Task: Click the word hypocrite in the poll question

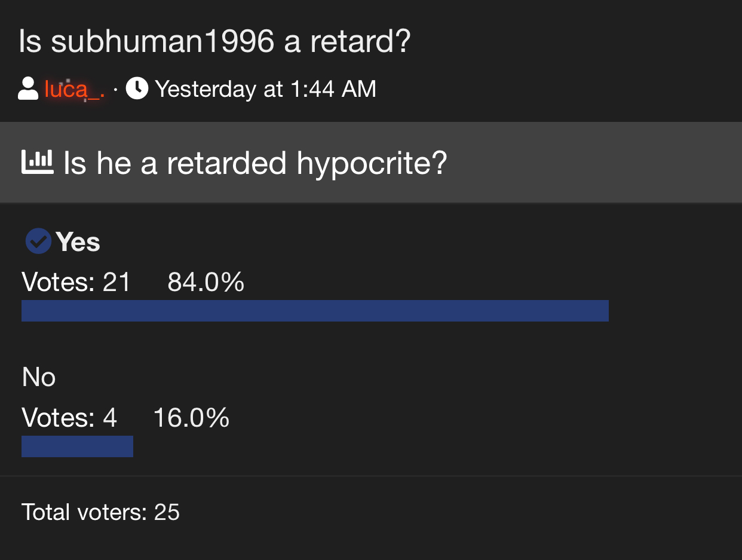Action: [x=372, y=164]
